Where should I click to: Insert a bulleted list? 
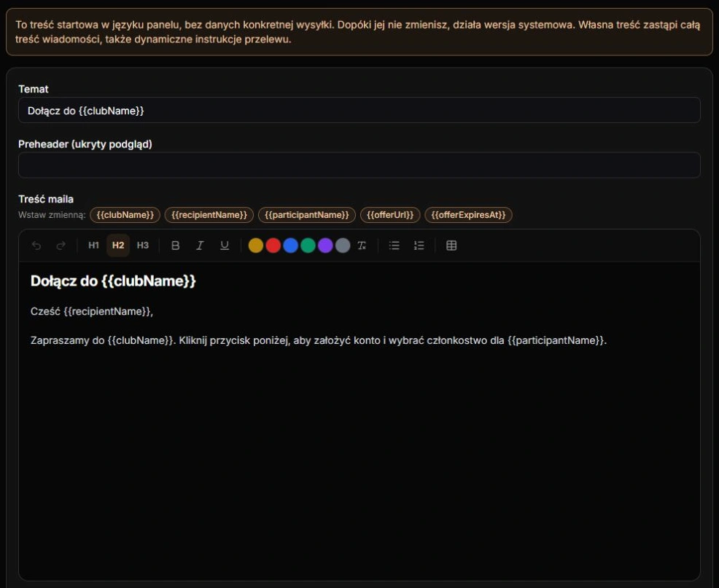tap(395, 246)
